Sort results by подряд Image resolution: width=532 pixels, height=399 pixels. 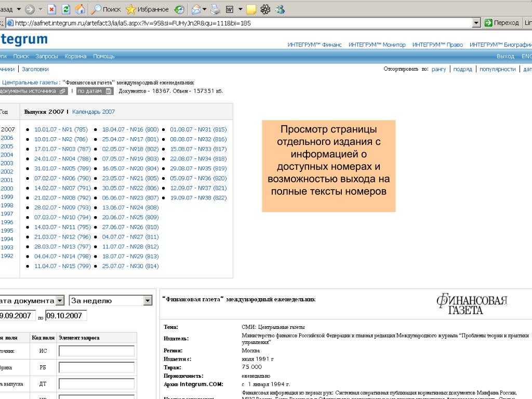(x=463, y=69)
